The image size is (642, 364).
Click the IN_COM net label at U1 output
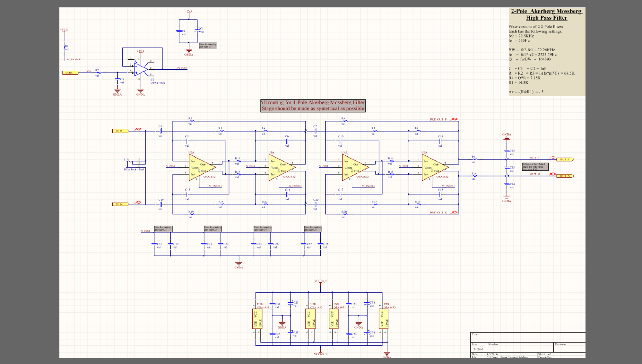click(182, 68)
